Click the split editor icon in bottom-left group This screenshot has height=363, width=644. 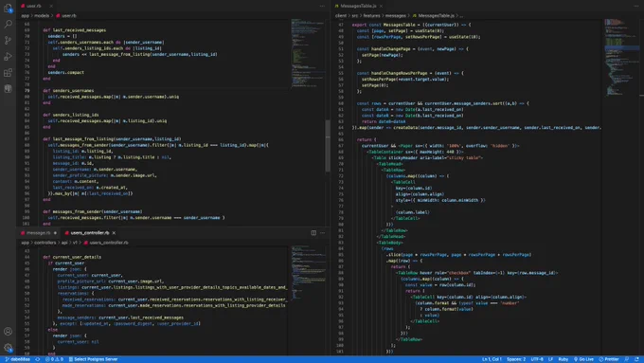pos(313,233)
